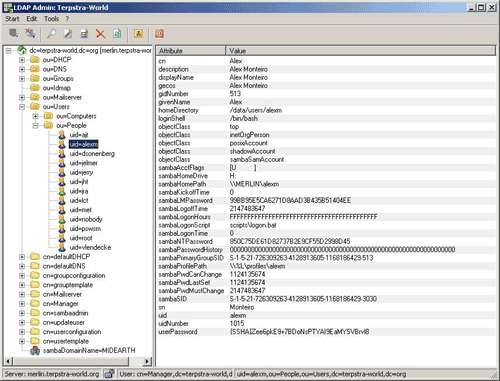Image resolution: width=500 pixels, height=381 pixels.
Task: Click the green user icon beside uid=jra
Action: click(62, 191)
